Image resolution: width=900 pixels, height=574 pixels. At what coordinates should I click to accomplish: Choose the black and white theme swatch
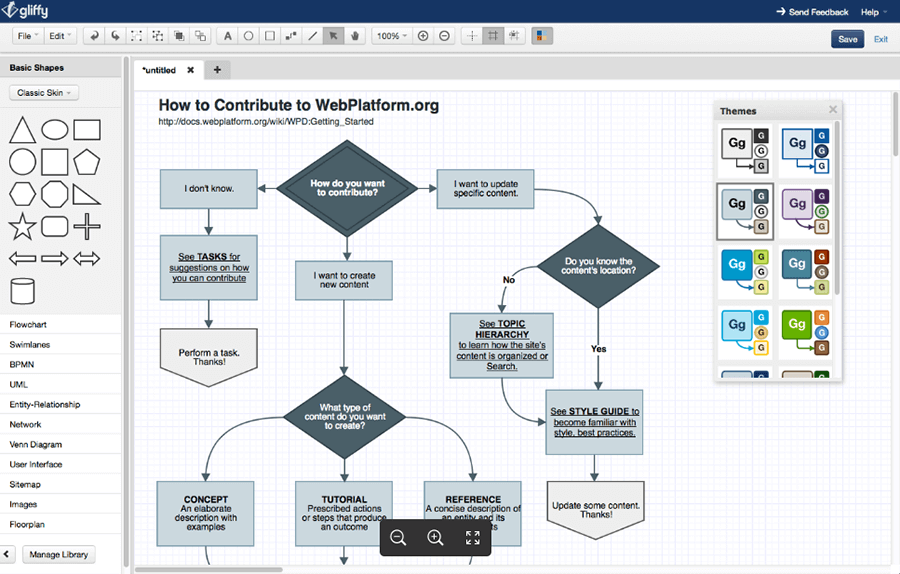(745, 150)
